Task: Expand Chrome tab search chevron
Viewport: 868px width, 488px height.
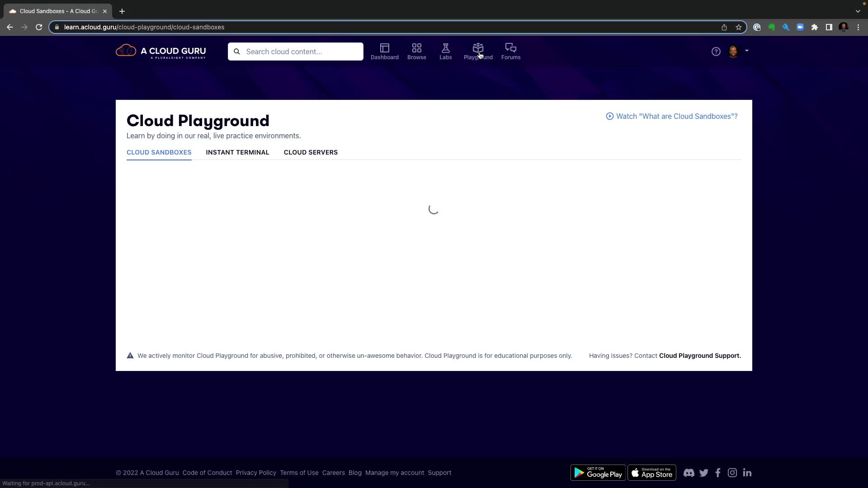Action: [x=858, y=11]
